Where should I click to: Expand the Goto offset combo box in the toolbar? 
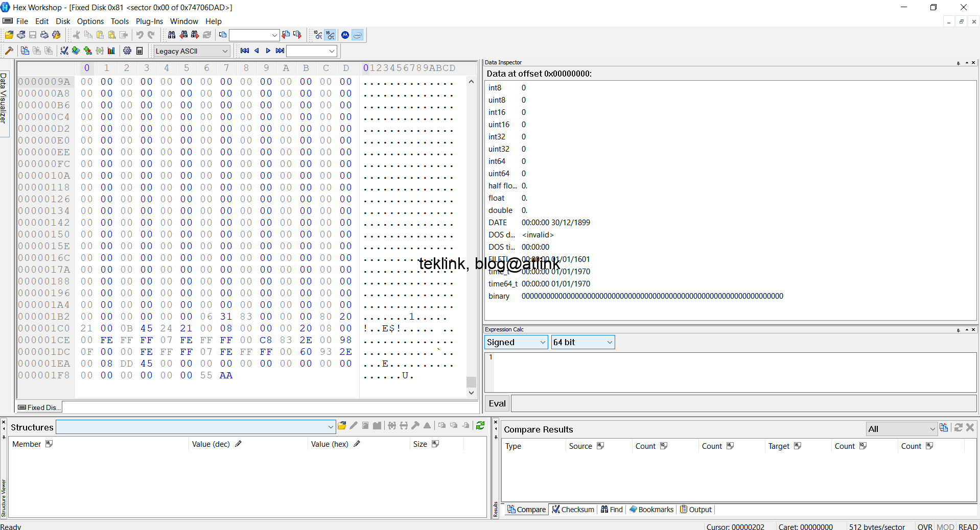pos(274,35)
